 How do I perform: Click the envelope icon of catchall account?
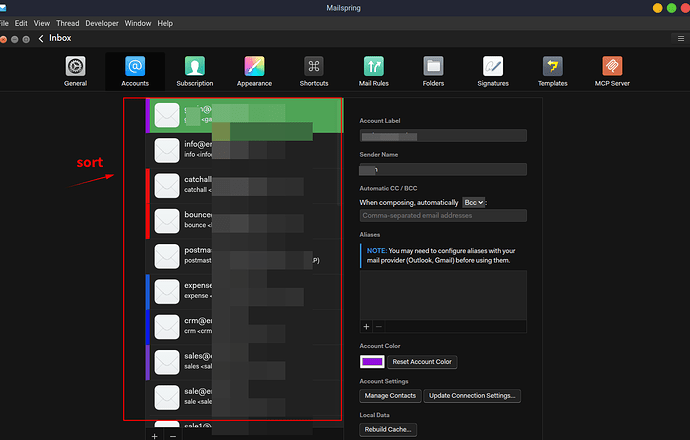click(167, 186)
